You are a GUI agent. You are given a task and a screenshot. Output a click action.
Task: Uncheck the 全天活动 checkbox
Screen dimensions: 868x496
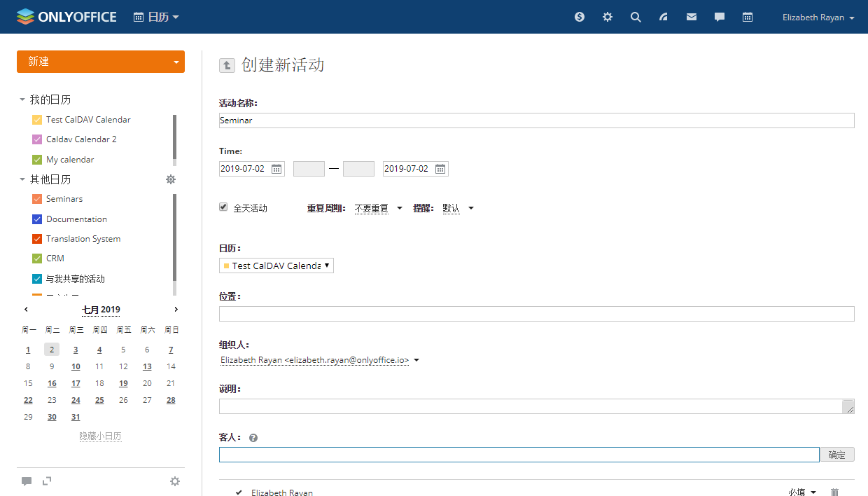[224, 207]
